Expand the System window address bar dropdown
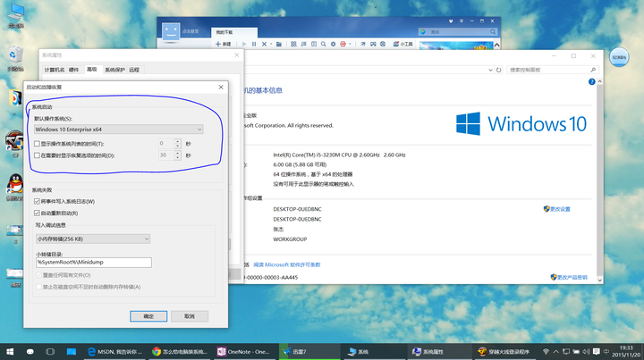The image size is (644, 360). pyautogui.click(x=490, y=70)
